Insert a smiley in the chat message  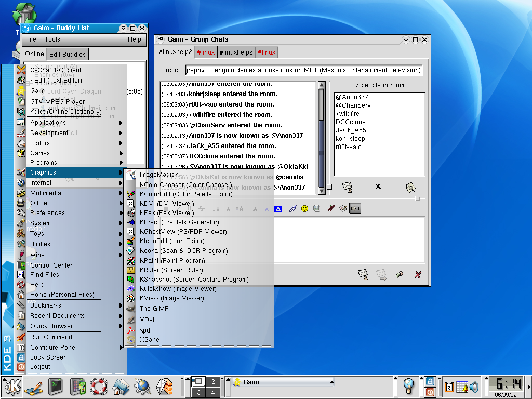(x=304, y=208)
